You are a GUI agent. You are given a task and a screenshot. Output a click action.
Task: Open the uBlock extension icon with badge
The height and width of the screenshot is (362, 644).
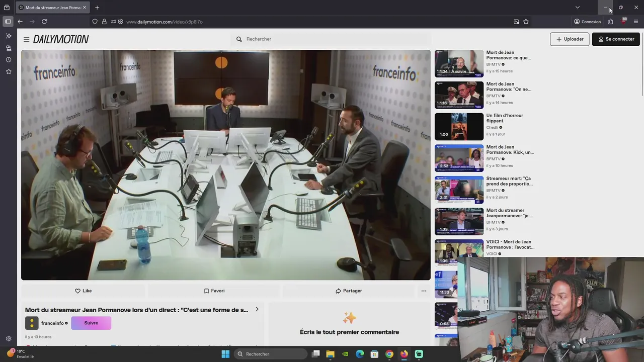coord(623,22)
